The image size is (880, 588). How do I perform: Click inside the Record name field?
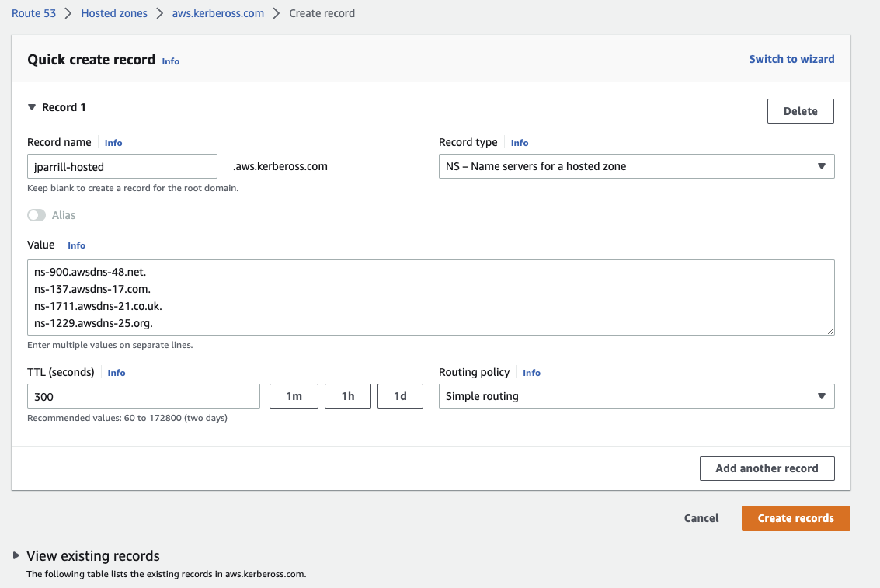[122, 166]
